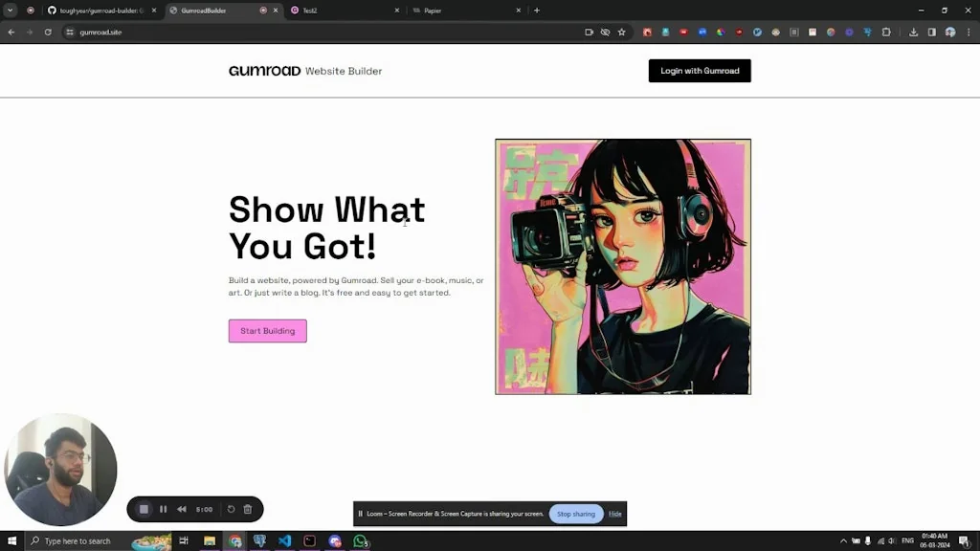980x551 pixels.
Task: Switch to the Papier tab
Action: (x=433, y=11)
